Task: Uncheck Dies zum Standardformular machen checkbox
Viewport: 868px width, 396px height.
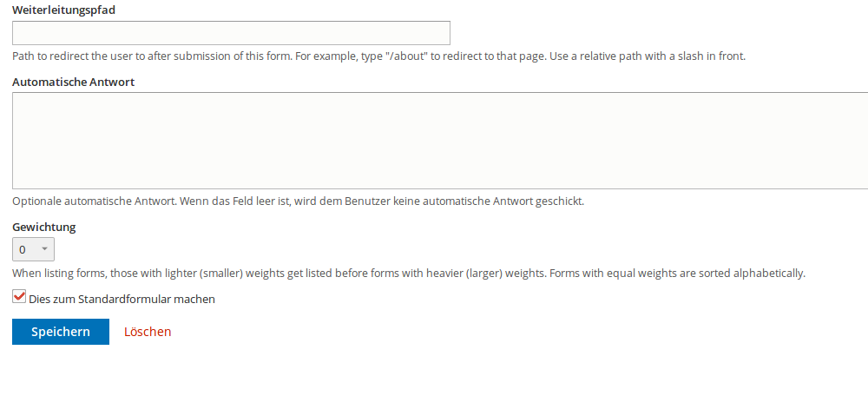Action: coord(19,298)
